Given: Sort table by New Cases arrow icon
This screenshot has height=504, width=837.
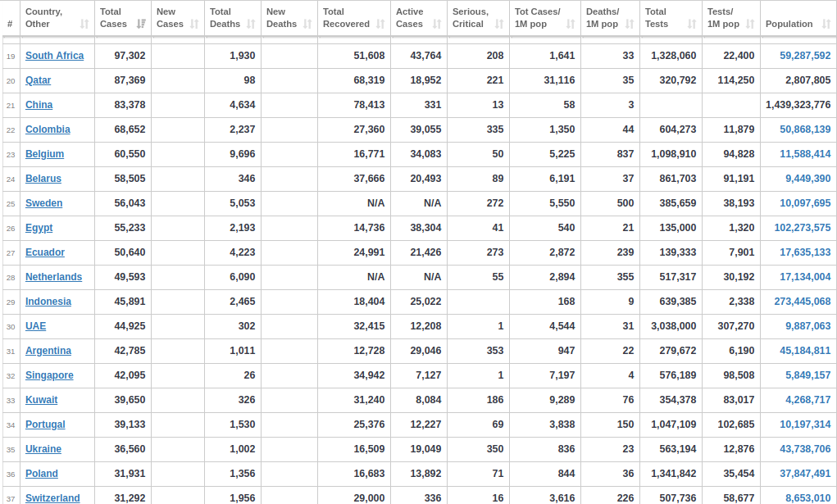Looking at the screenshot, I should (194, 24).
